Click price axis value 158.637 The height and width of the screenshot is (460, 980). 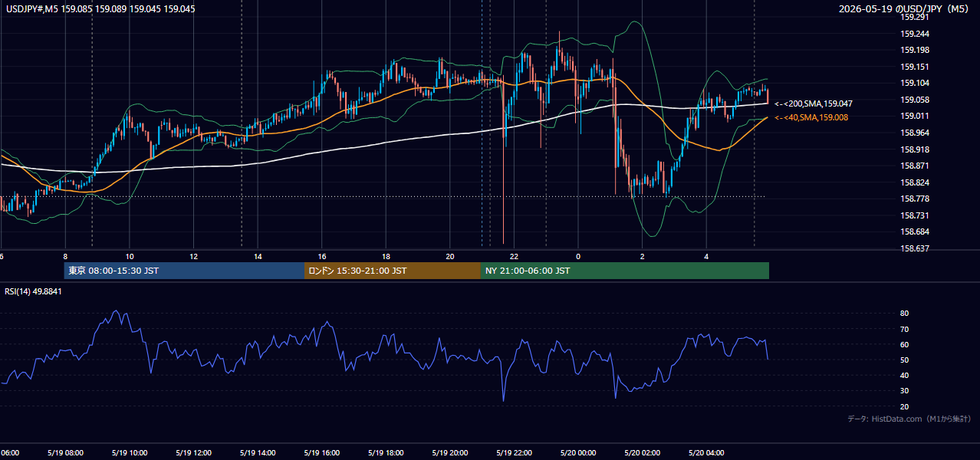point(915,248)
